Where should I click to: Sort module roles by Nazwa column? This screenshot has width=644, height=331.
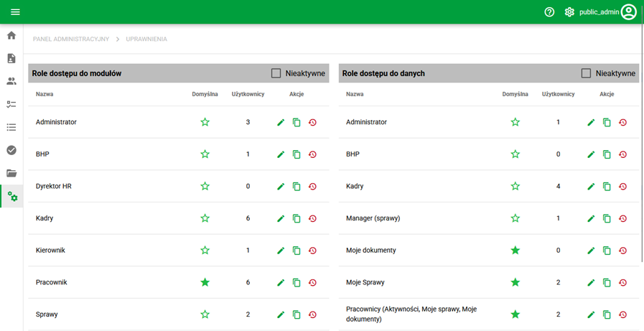[x=45, y=94]
